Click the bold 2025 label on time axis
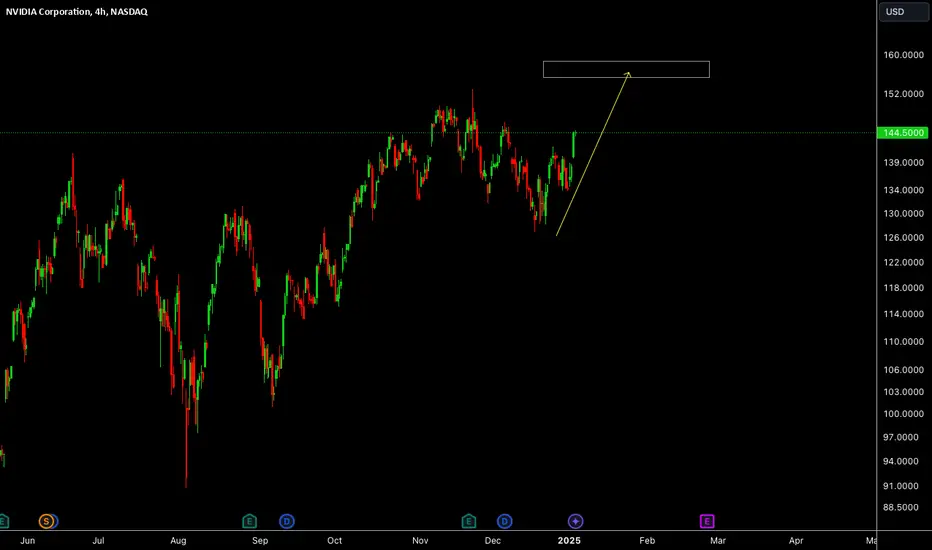 pyautogui.click(x=569, y=540)
